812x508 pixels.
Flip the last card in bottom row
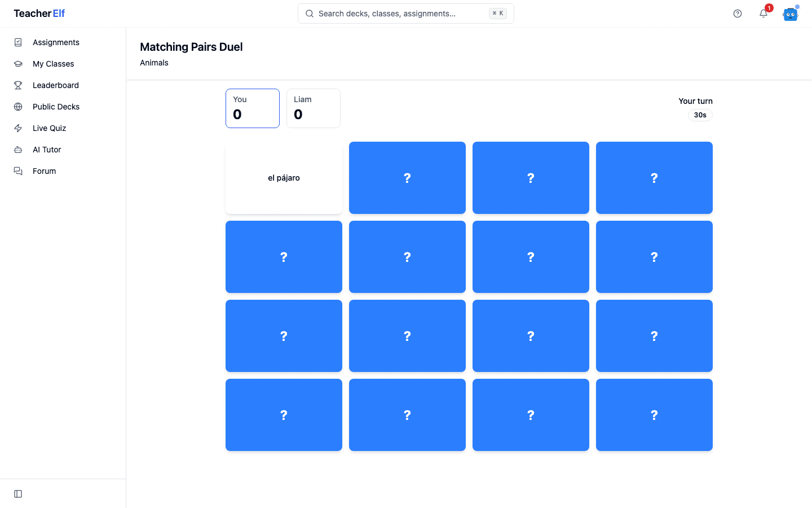pyautogui.click(x=654, y=415)
